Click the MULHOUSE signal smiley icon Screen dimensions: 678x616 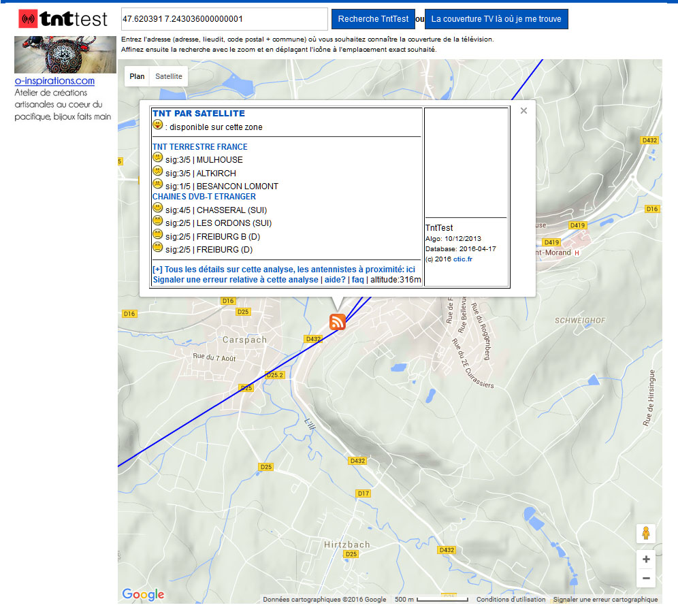pyautogui.click(x=157, y=158)
